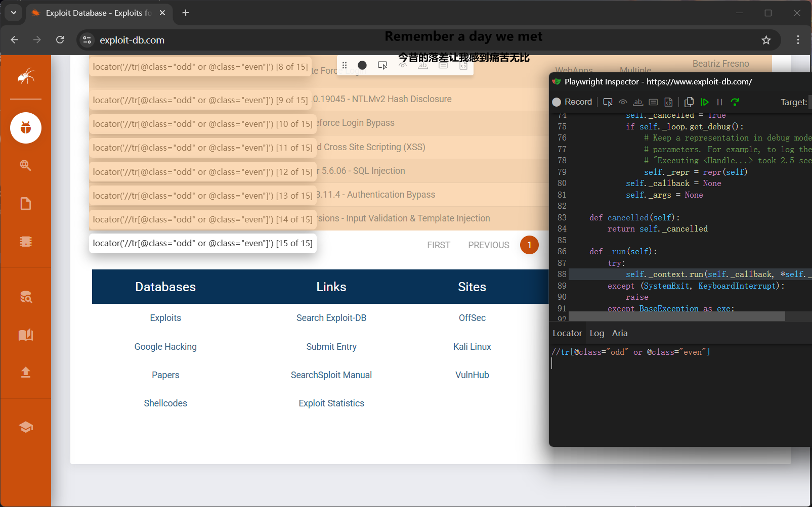The height and width of the screenshot is (507, 812).
Task: Click the PREVIOUS pagination link
Action: (489, 245)
